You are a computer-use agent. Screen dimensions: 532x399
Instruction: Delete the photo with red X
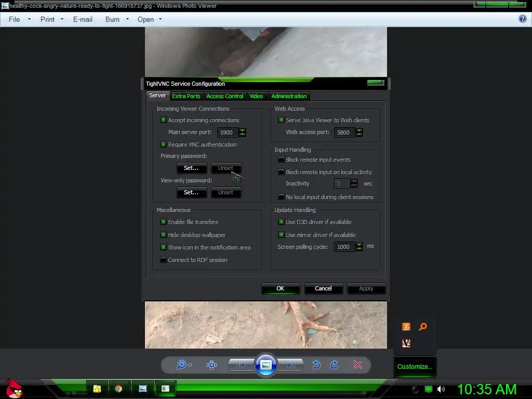[357, 365]
